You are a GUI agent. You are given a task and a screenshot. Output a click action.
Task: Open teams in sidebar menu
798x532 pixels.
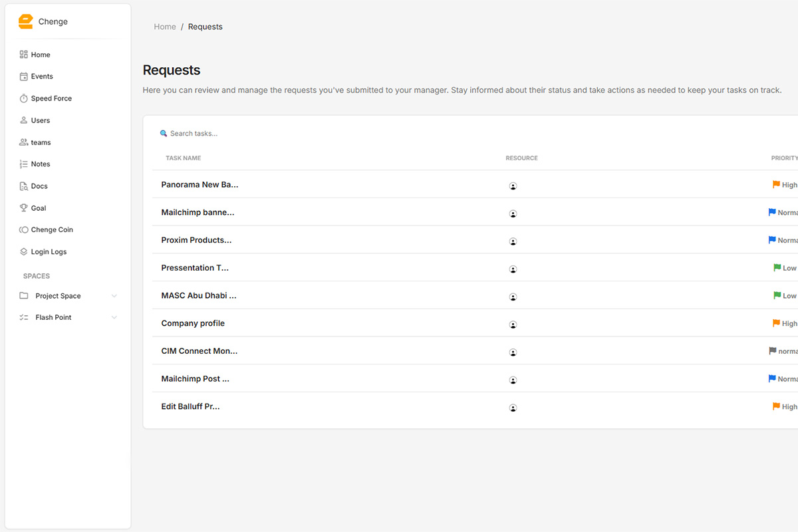coord(41,142)
